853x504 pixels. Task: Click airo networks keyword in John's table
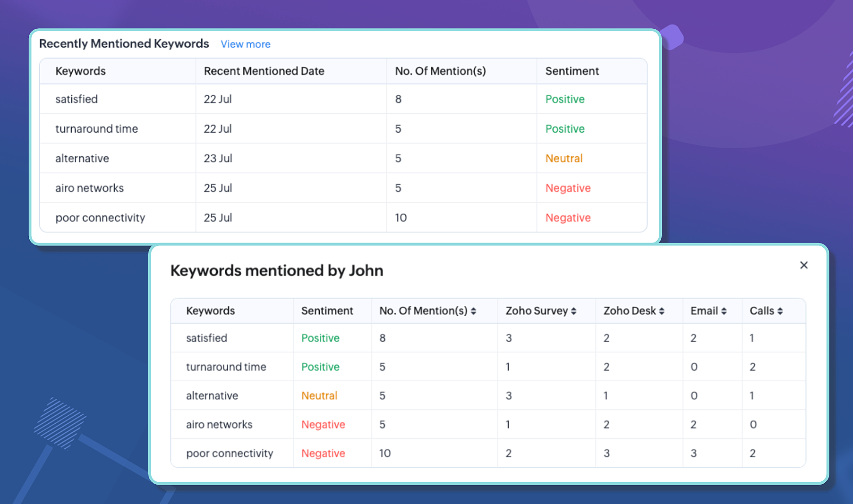[x=219, y=424]
